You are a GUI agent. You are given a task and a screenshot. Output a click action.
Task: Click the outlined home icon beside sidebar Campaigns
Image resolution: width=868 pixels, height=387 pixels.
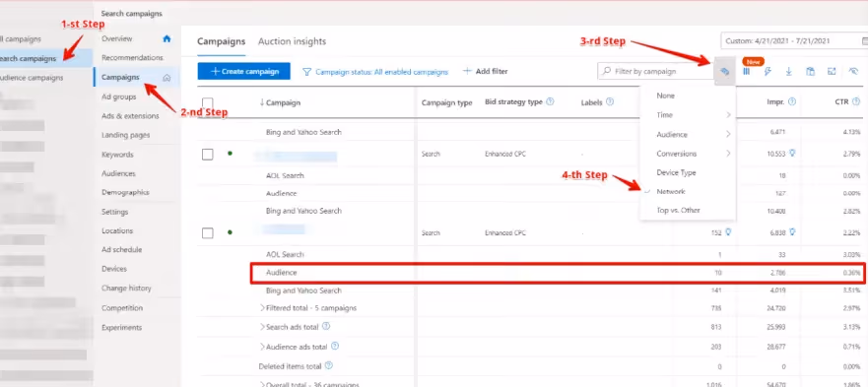[x=167, y=78]
